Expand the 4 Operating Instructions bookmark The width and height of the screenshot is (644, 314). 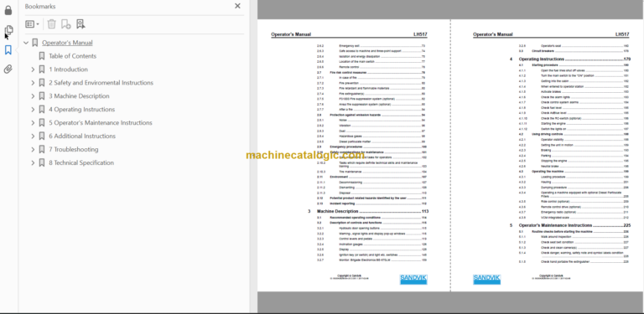tap(33, 110)
